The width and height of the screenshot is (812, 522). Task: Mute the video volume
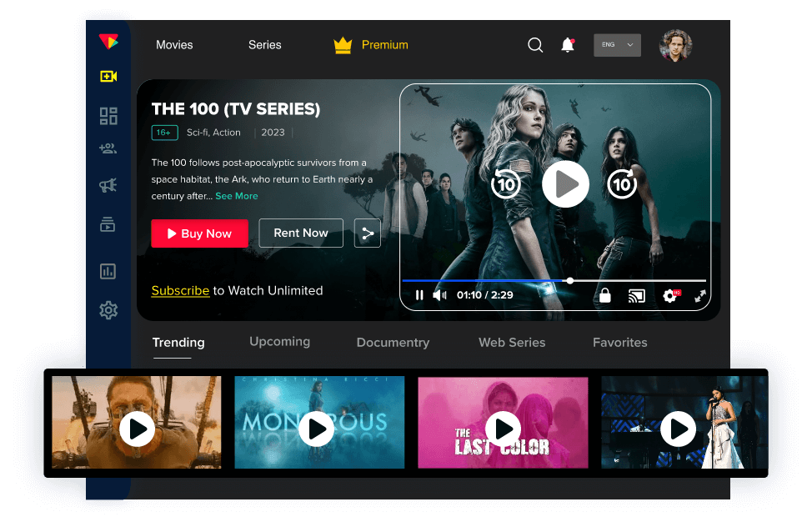tap(439, 295)
